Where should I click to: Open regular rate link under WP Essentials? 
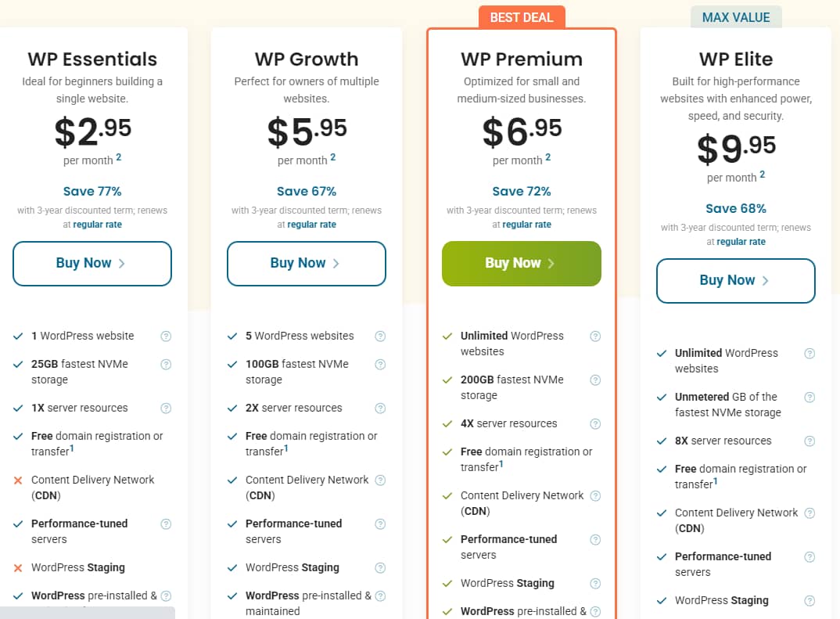[98, 225]
